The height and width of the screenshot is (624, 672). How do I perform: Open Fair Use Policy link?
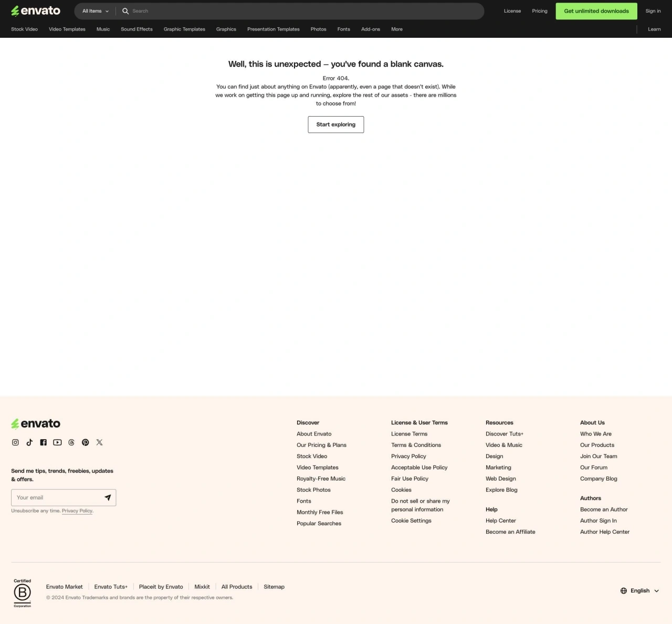pyautogui.click(x=409, y=479)
